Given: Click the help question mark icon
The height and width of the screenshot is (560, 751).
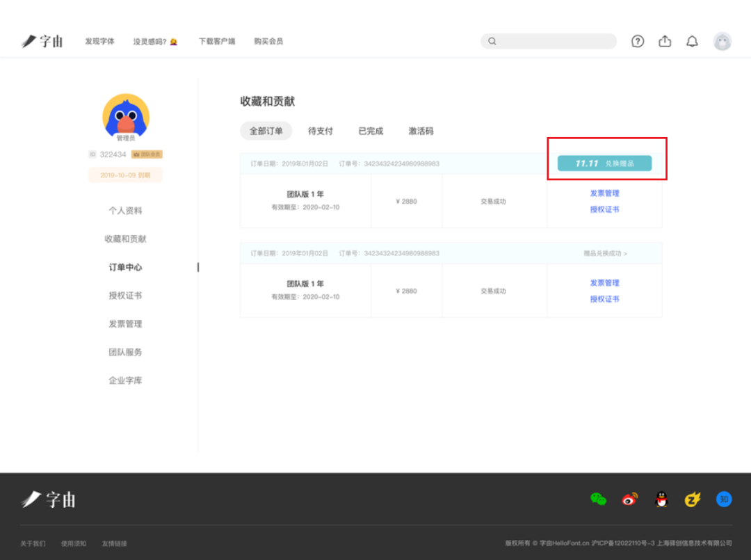Looking at the screenshot, I should [x=638, y=41].
